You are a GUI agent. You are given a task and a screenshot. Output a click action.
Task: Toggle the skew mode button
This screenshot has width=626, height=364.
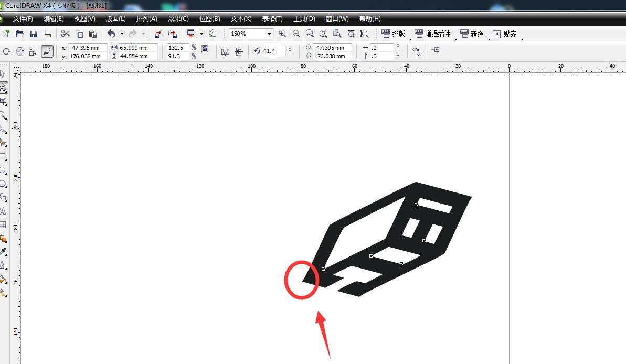tap(47, 51)
